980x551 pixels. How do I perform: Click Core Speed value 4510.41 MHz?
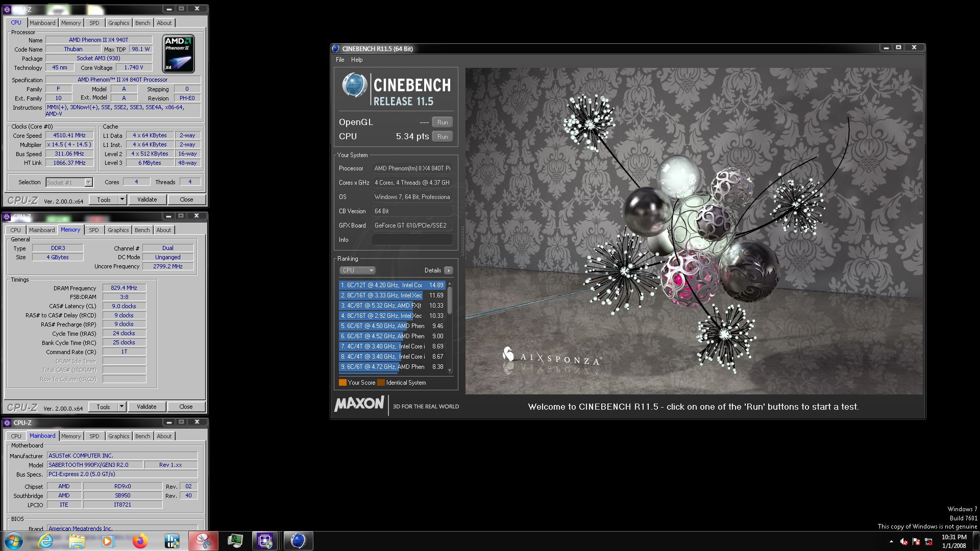(69, 136)
